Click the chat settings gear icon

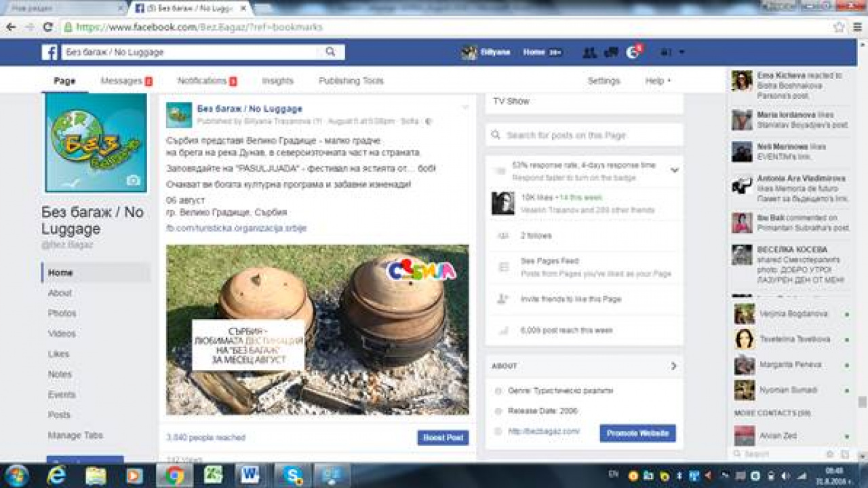click(x=829, y=453)
